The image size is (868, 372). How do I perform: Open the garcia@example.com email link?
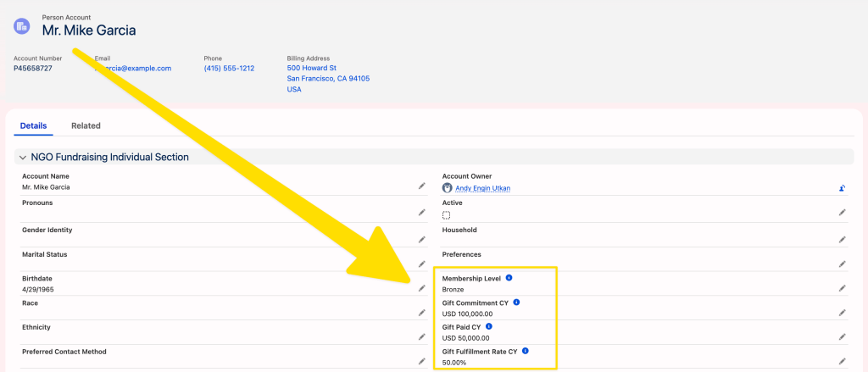[133, 68]
